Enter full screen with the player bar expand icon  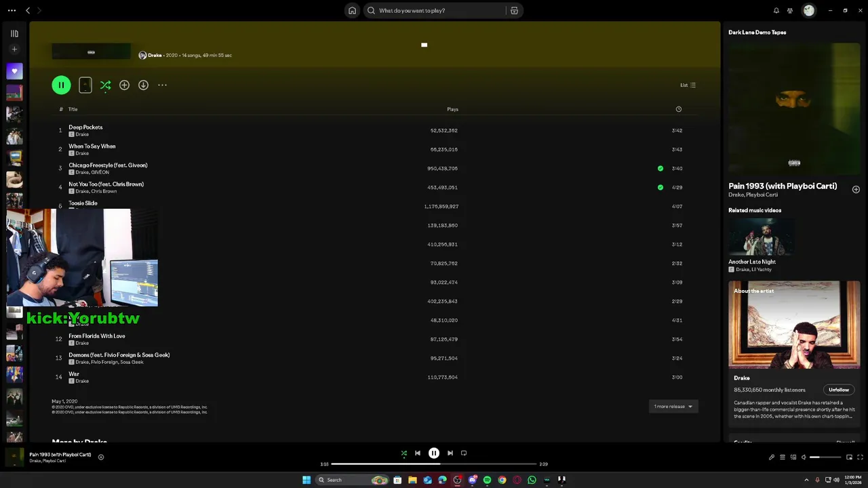860,457
